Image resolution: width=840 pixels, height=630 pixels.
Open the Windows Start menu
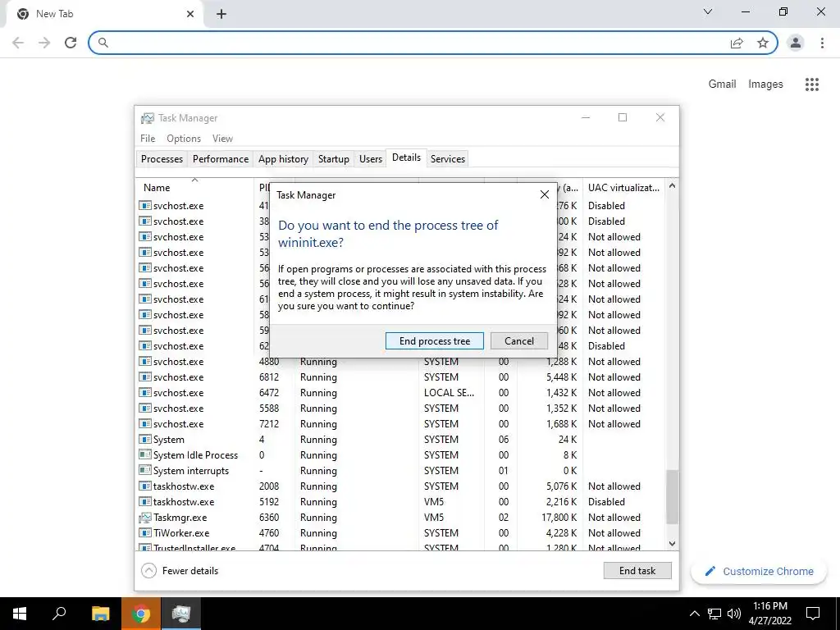pyautogui.click(x=20, y=614)
